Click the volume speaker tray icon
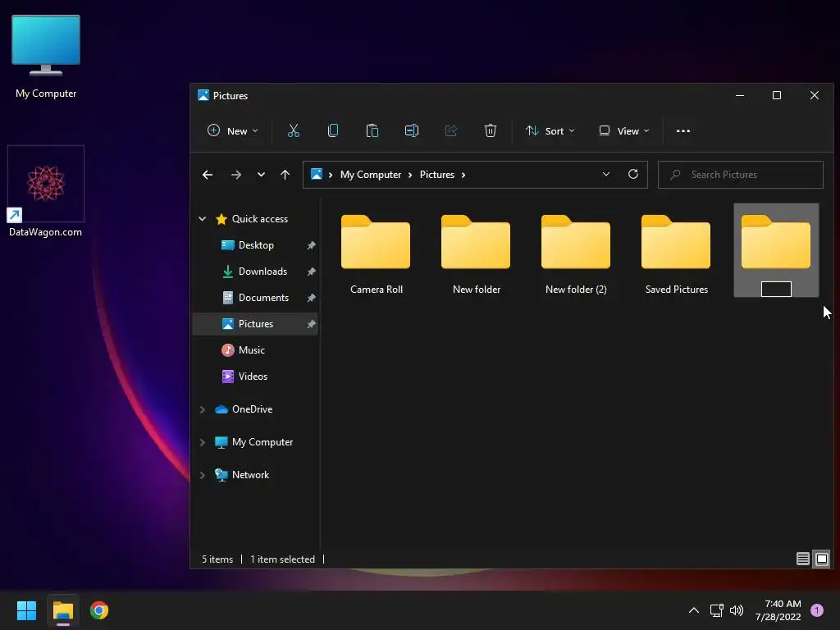This screenshot has height=630, width=840. 737,610
